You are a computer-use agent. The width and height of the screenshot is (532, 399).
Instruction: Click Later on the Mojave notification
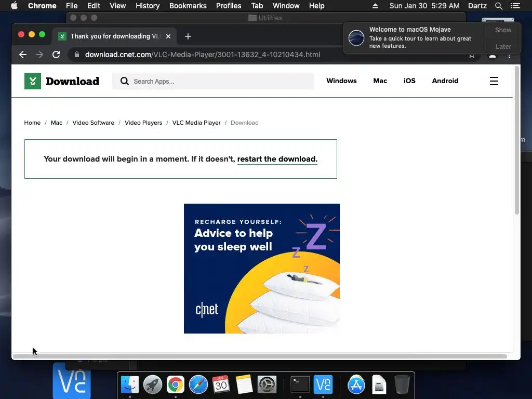point(503,46)
